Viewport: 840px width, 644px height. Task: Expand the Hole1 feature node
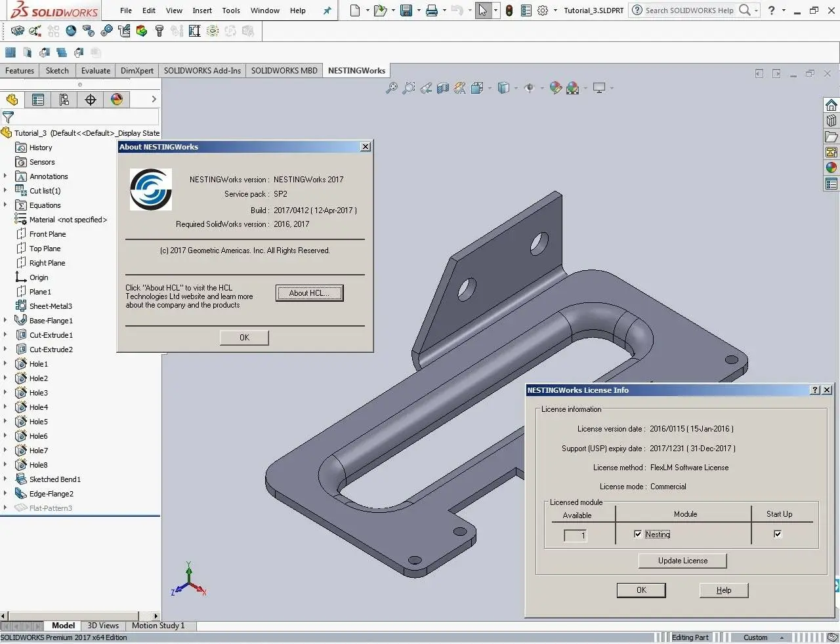(5, 363)
